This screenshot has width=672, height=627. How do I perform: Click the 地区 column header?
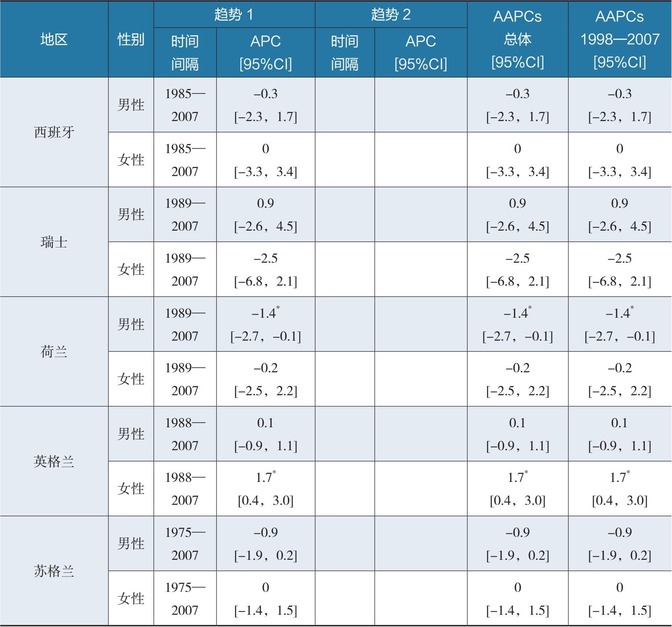tap(54, 39)
